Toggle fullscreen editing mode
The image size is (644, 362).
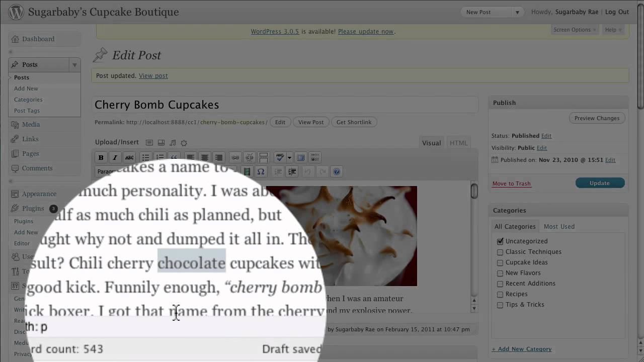pyautogui.click(x=301, y=157)
